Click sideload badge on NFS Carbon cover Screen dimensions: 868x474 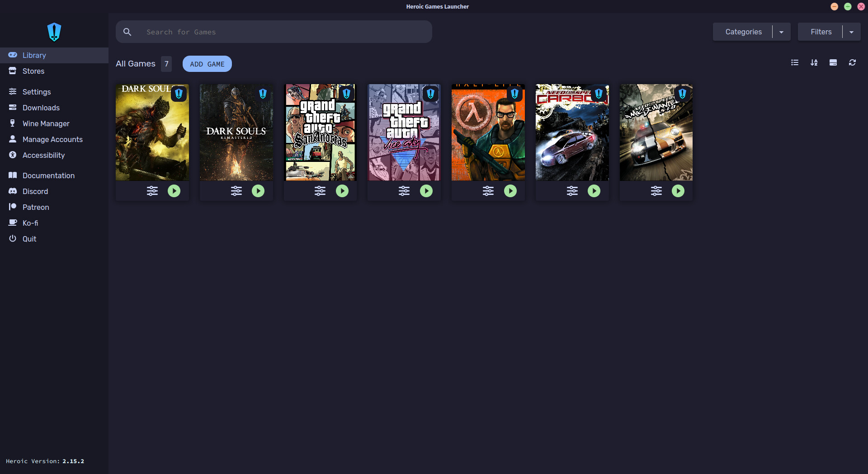[599, 94]
